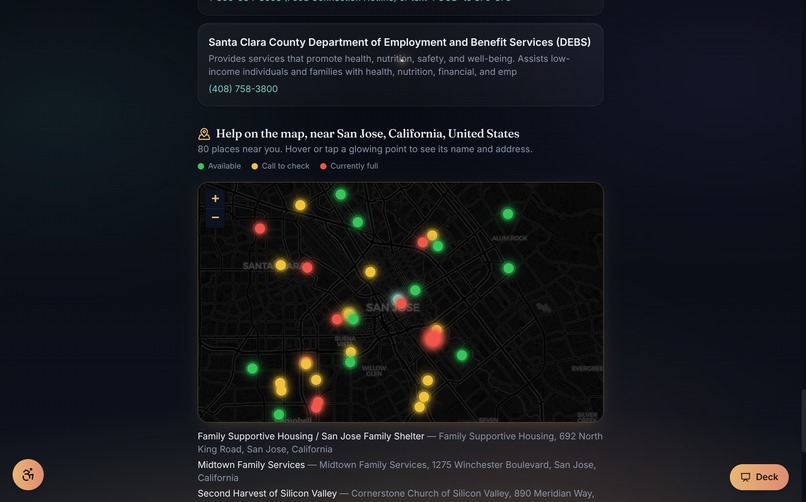Click the red marker left of Alum Rock cluster
Viewport: 806px width, 502px height.
pos(423,242)
